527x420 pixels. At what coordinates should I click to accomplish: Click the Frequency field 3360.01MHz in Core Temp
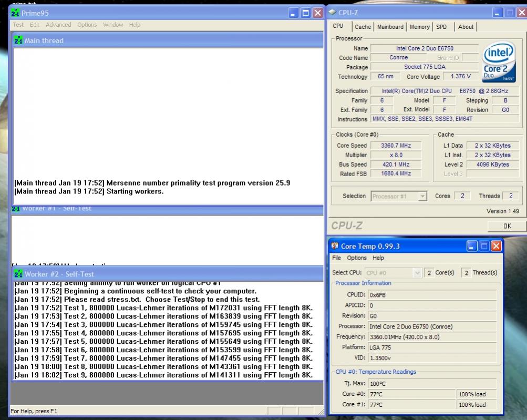pos(432,336)
